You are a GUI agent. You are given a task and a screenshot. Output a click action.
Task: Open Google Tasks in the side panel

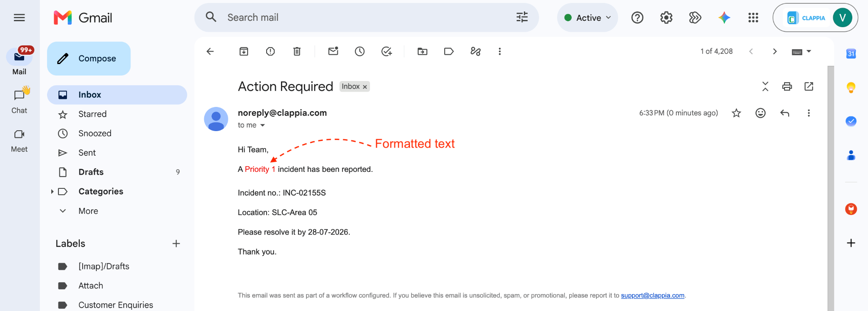click(x=851, y=121)
